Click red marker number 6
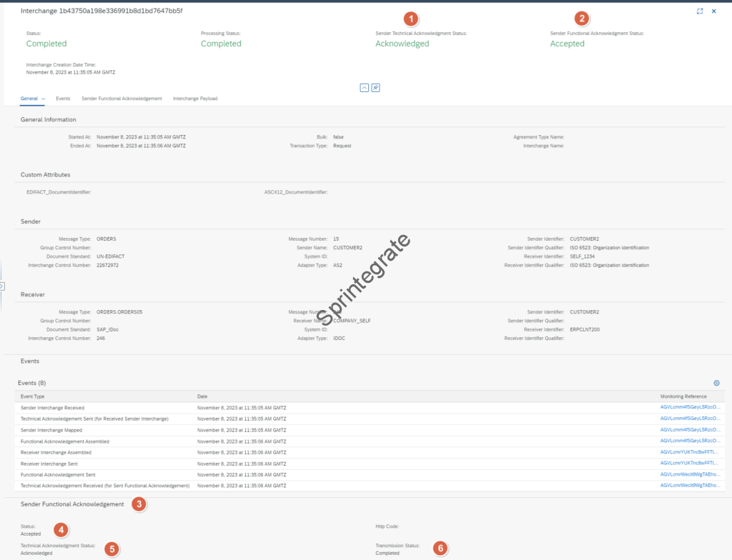 [x=440, y=548]
